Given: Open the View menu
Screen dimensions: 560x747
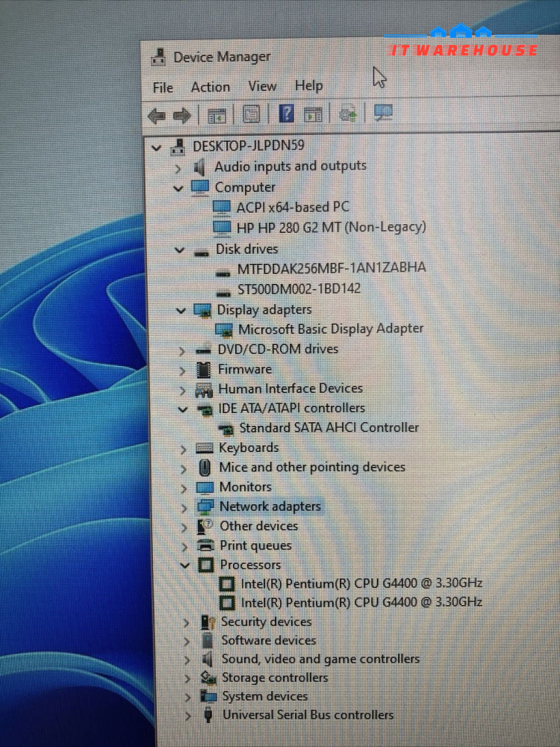Looking at the screenshot, I should pyautogui.click(x=262, y=86).
